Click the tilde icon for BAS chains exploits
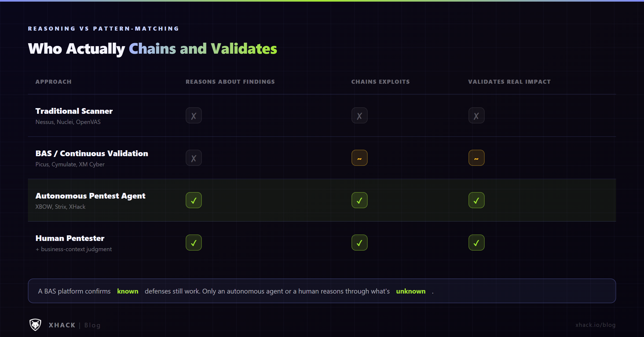The width and height of the screenshot is (644, 337). click(x=360, y=158)
